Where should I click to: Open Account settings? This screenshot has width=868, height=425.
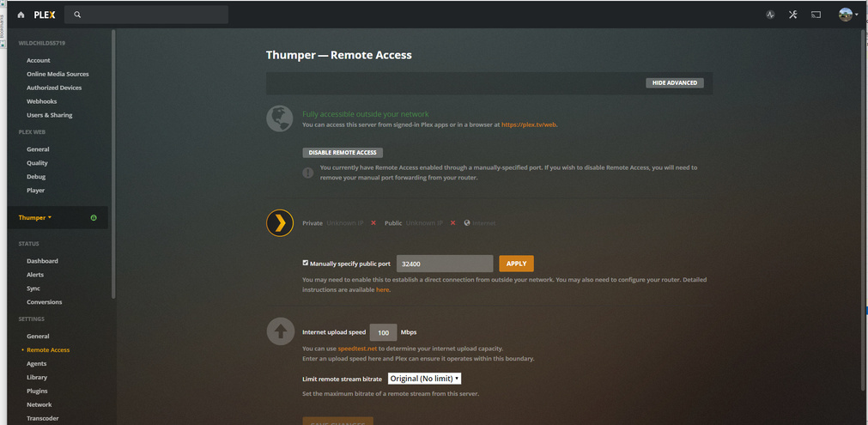38,60
